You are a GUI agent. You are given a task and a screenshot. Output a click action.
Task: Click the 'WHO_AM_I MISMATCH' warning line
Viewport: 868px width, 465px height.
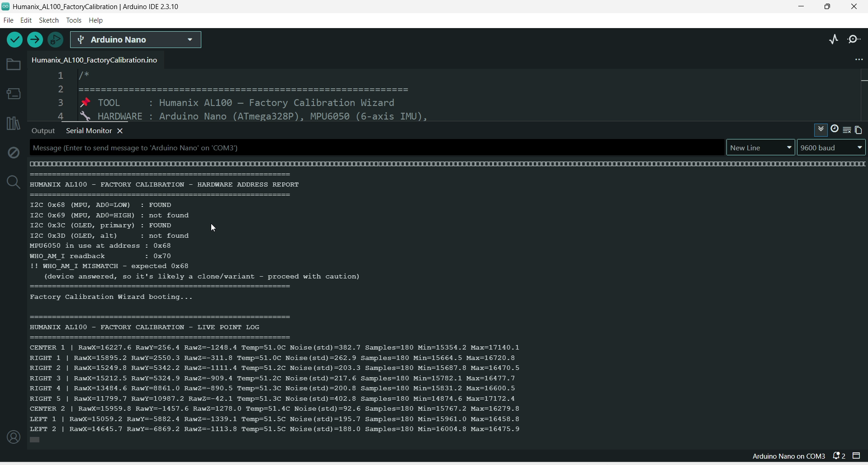pos(109,266)
